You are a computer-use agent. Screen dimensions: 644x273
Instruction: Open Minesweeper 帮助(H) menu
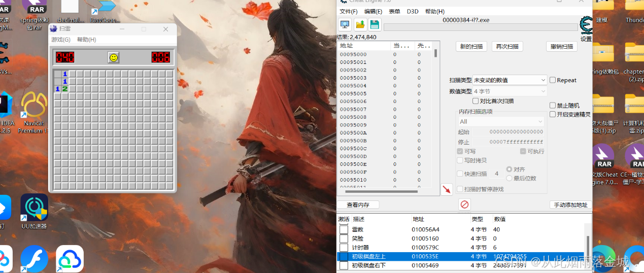[x=86, y=40]
